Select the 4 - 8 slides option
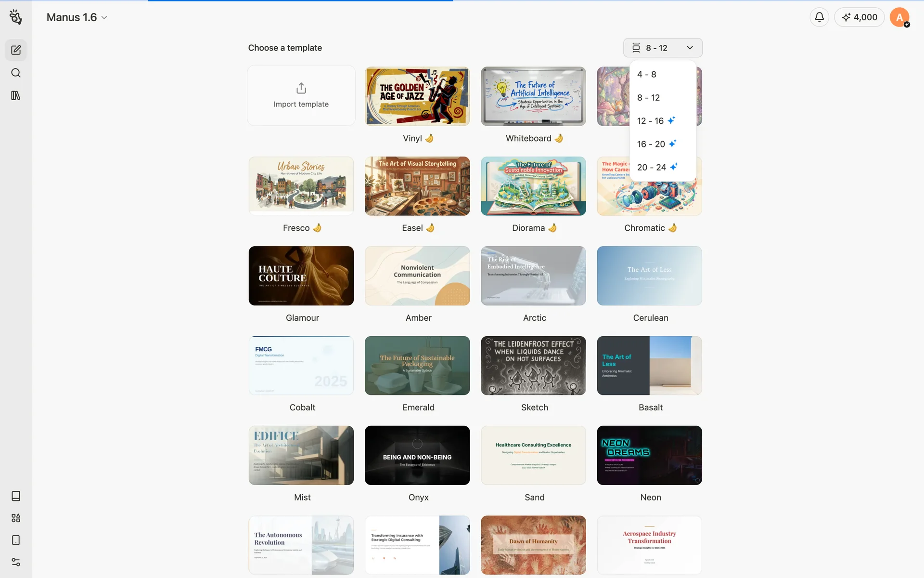This screenshot has width=924, height=578. pyautogui.click(x=647, y=74)
